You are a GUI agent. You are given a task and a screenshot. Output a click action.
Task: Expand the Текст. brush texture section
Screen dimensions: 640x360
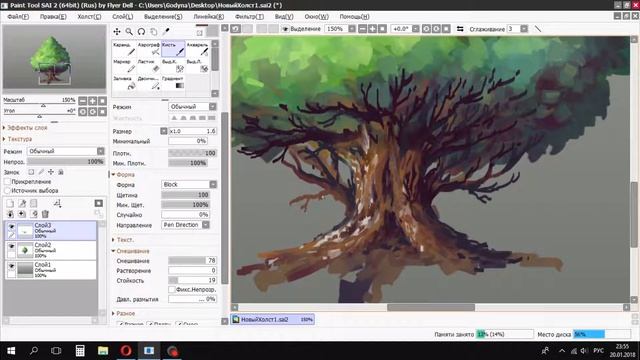click(x=123, y=240)
